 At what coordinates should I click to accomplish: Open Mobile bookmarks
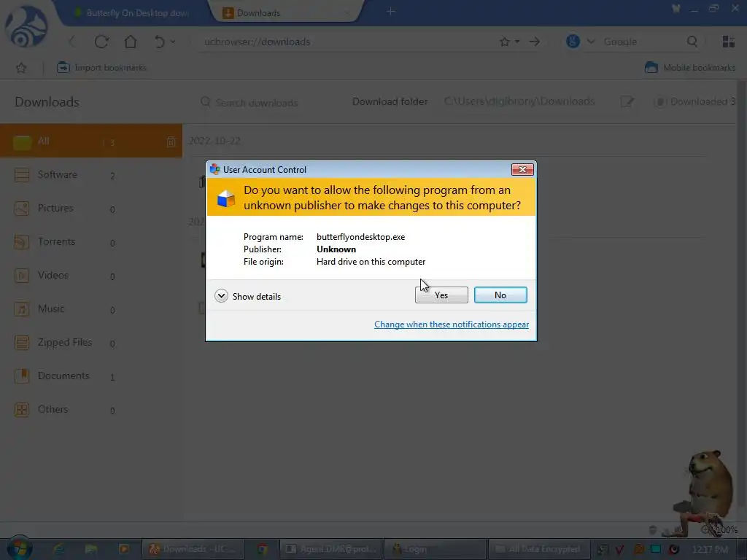[690, 68]
